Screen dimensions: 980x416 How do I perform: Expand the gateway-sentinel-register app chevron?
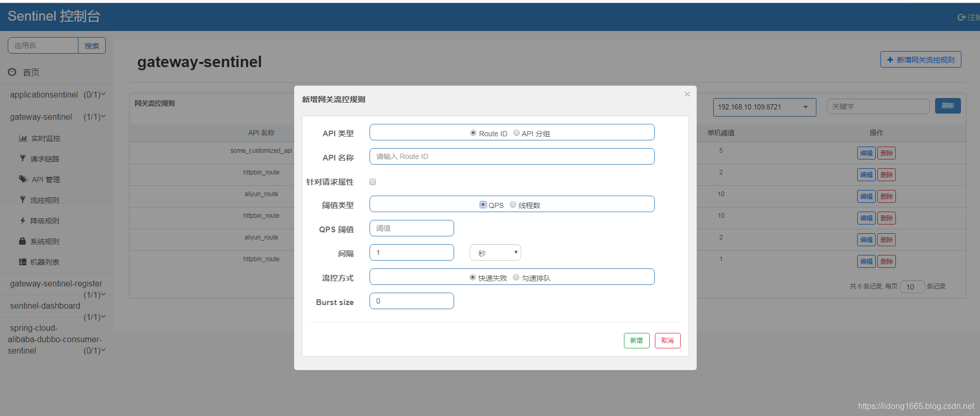coord(103,294)
